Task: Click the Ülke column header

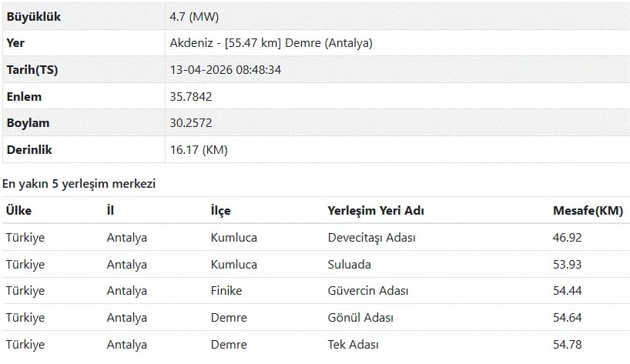Action: (18, 211)
